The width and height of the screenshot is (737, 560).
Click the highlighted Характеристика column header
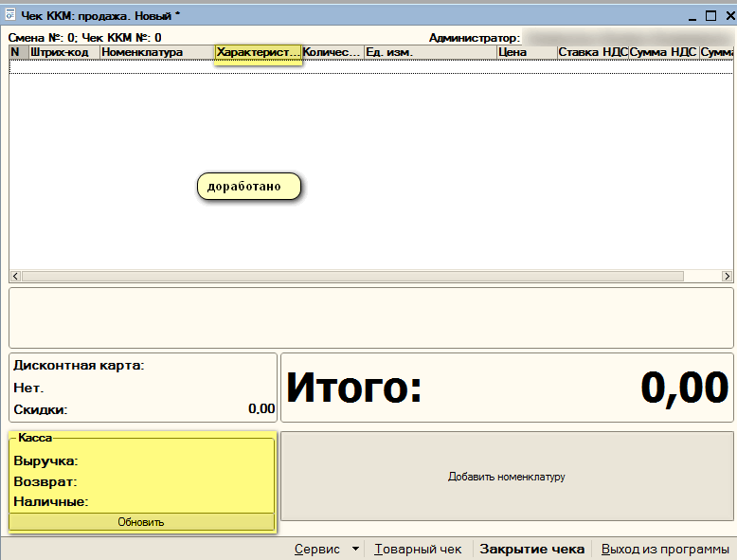click(x=258, y=52)
